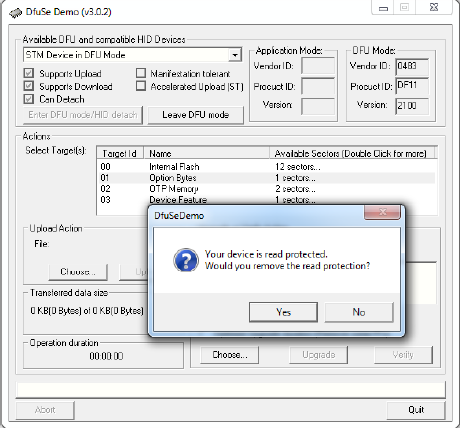Click the Target Id column header

click(x=120, y=153)
